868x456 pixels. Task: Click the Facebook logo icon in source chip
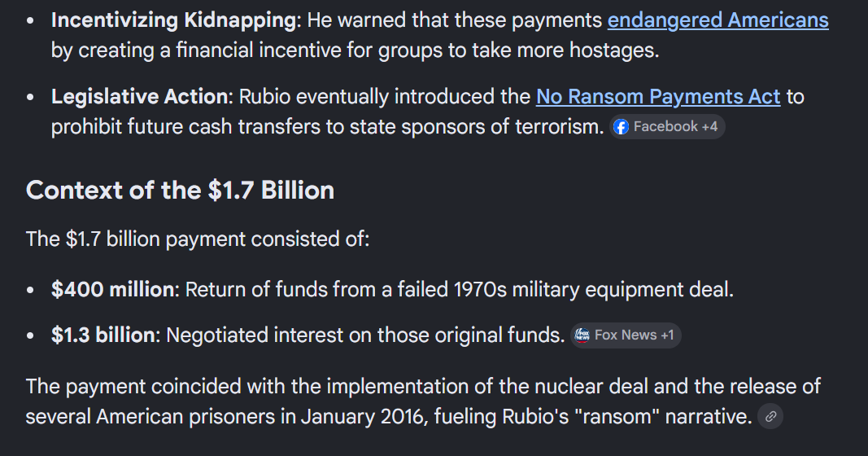pyautogui.click(x=622, y=127)
